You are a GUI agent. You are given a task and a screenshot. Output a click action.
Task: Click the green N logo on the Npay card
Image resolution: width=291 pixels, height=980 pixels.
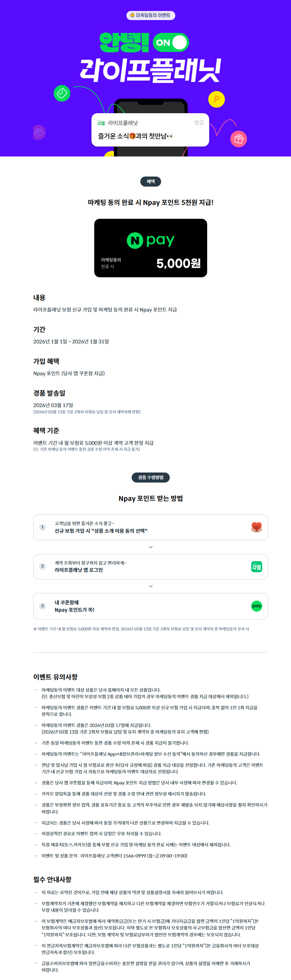point(135,241)
